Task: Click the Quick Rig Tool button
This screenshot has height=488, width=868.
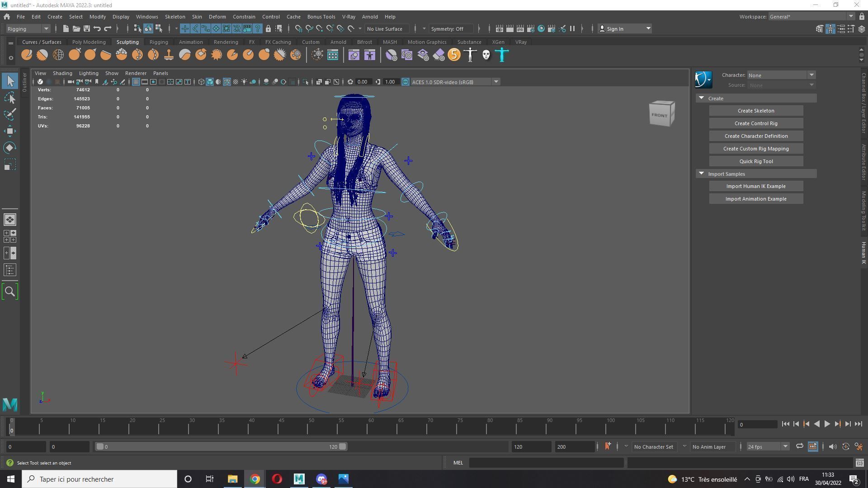Action: [x=756, y=161]
